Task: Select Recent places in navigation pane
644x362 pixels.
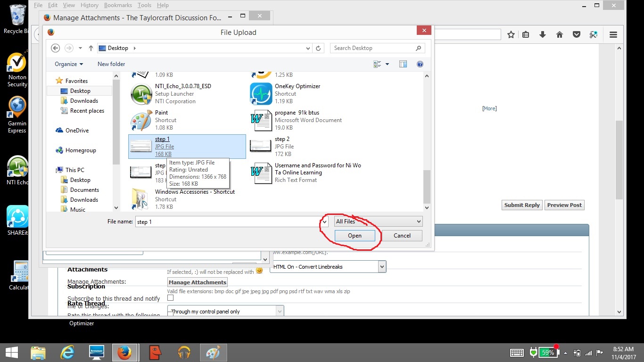Action: (x=87, y=111)
